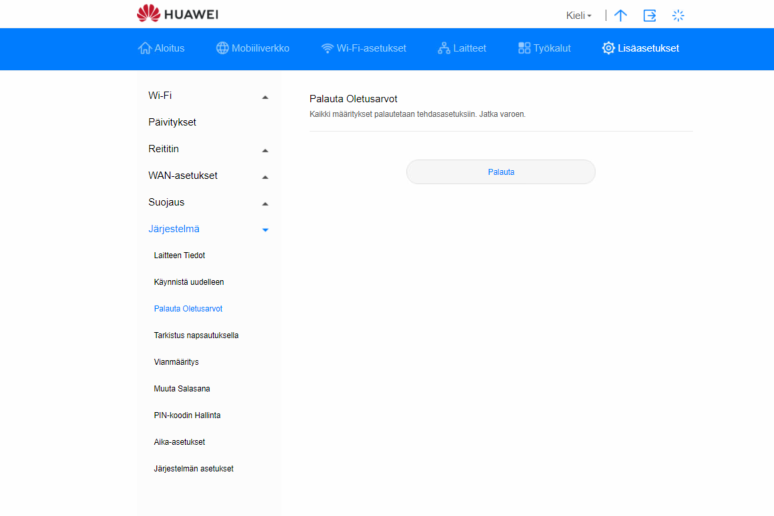The height and width of the screenshot is (516, 774).
Task: Click the Laitteet devices icon
Action: click(x=444, y=48)
